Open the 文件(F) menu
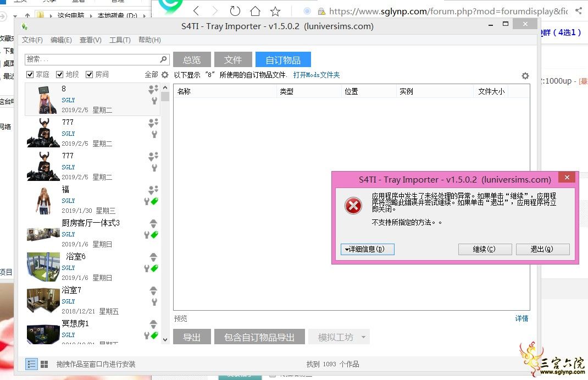This screenshot has height=380, width=588. point(32,40)
